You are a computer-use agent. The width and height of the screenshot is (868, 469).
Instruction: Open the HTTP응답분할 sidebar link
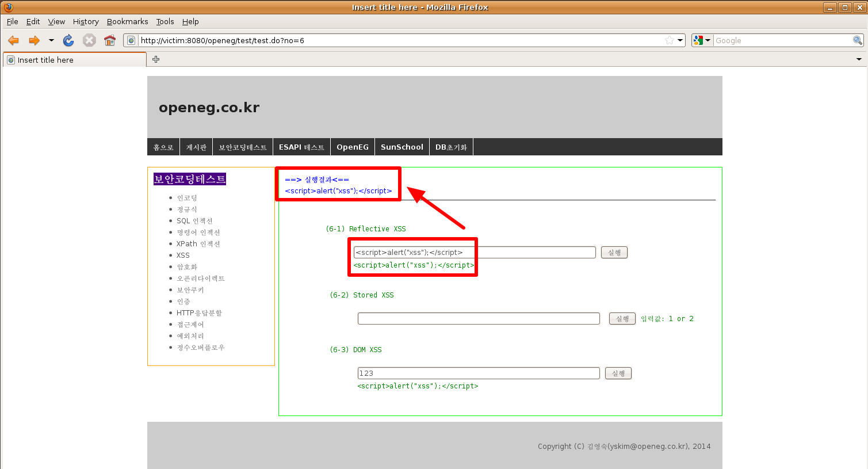pyautogui.click(x=199, y=313)
